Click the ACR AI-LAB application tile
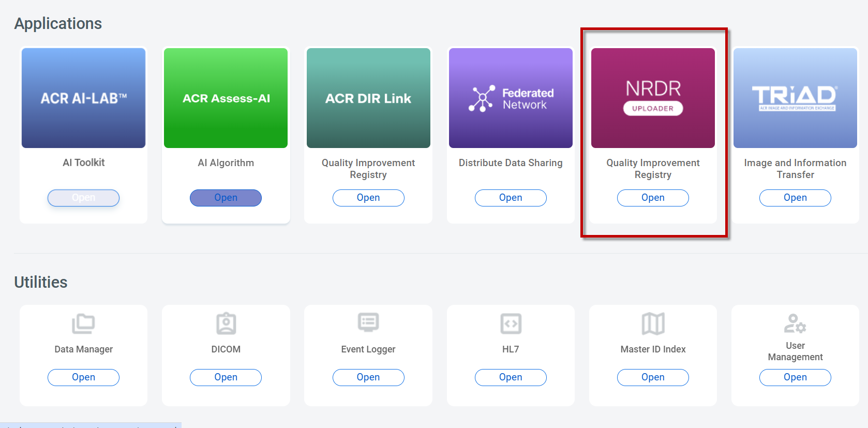The height and width of the screenshot is (428, 868). click(83, 98)
